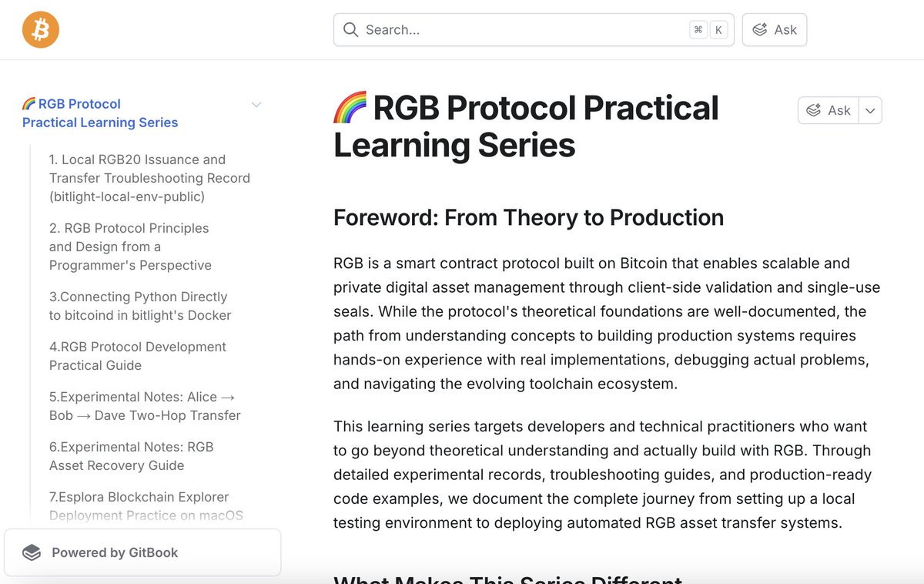Open chapter 6 RGB Asset Recovery Guide
This screenshot has width=924, height=584.
132,456
